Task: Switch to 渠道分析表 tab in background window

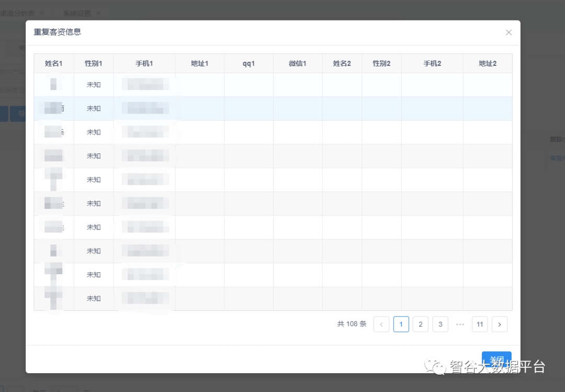Action: point(17,13)
